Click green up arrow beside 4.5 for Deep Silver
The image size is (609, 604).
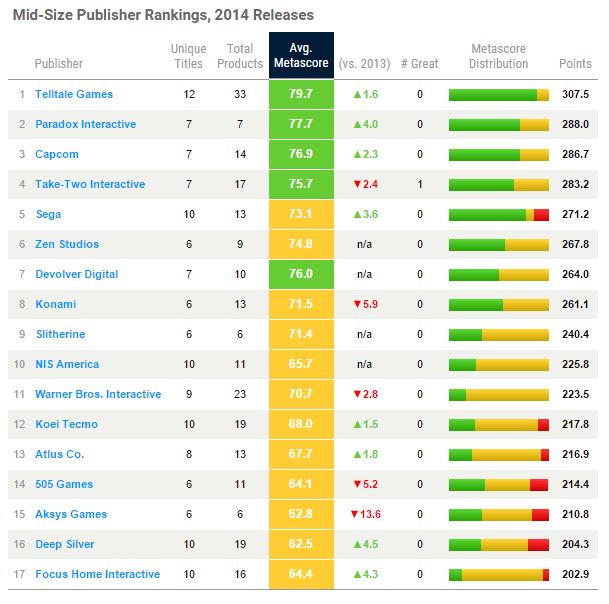(356, 545)
